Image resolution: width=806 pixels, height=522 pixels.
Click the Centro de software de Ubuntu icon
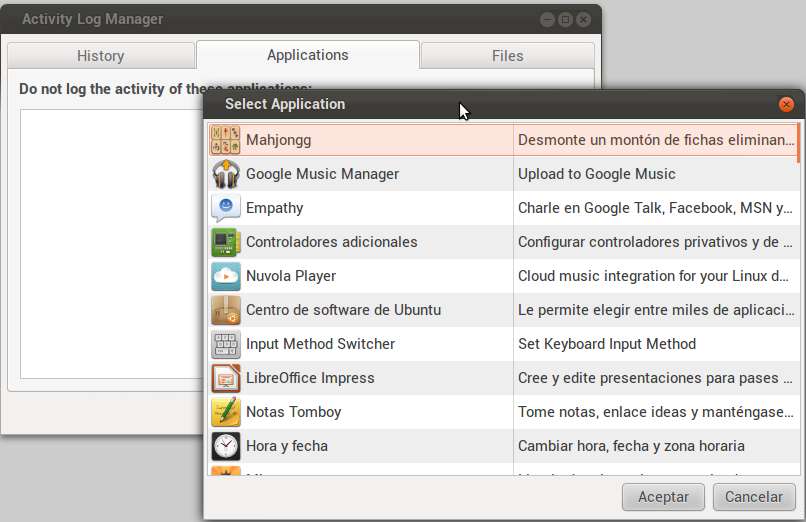[225, 310]
